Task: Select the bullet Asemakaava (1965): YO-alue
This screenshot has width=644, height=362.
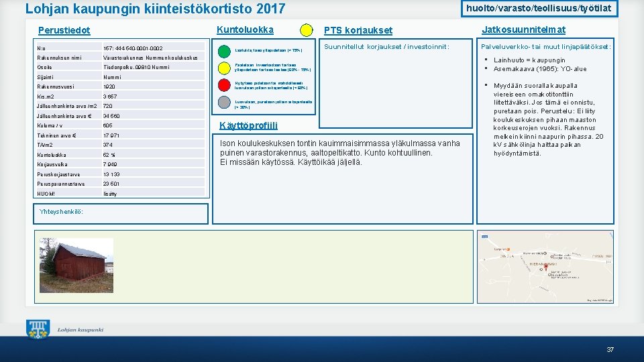Action: [x=540, y=69]
